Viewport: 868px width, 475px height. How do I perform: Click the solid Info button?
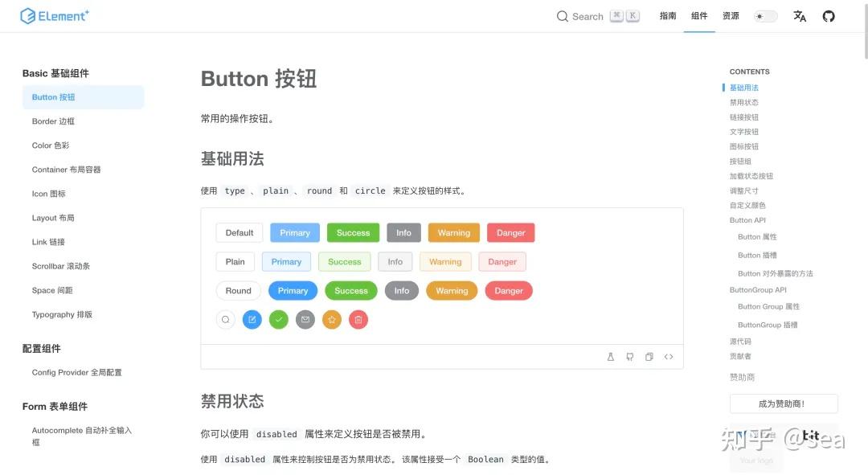click(x=403, y=233)
